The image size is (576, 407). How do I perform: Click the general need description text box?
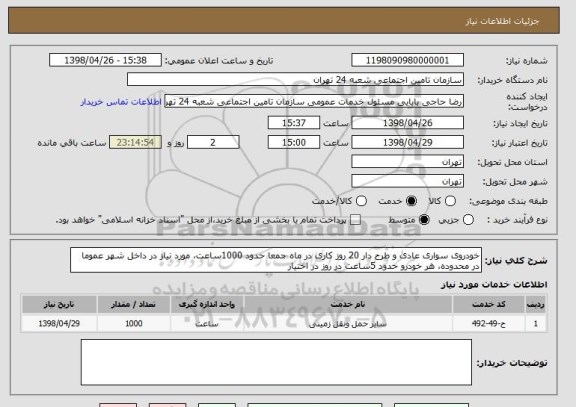276,260
